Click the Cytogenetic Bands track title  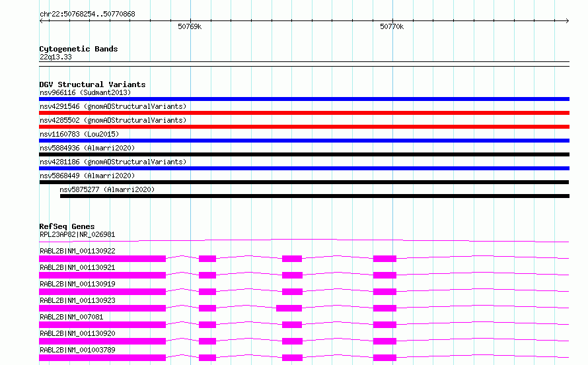(79, 49)
